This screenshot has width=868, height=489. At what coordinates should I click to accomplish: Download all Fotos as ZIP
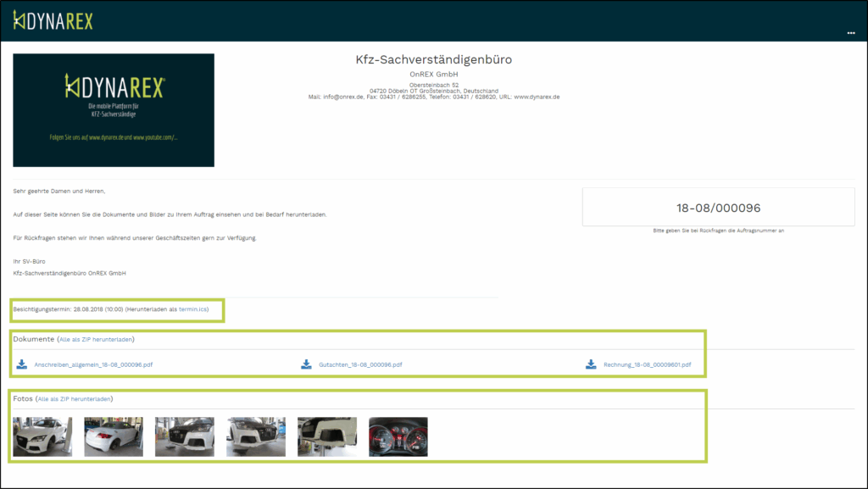[74, 398]
